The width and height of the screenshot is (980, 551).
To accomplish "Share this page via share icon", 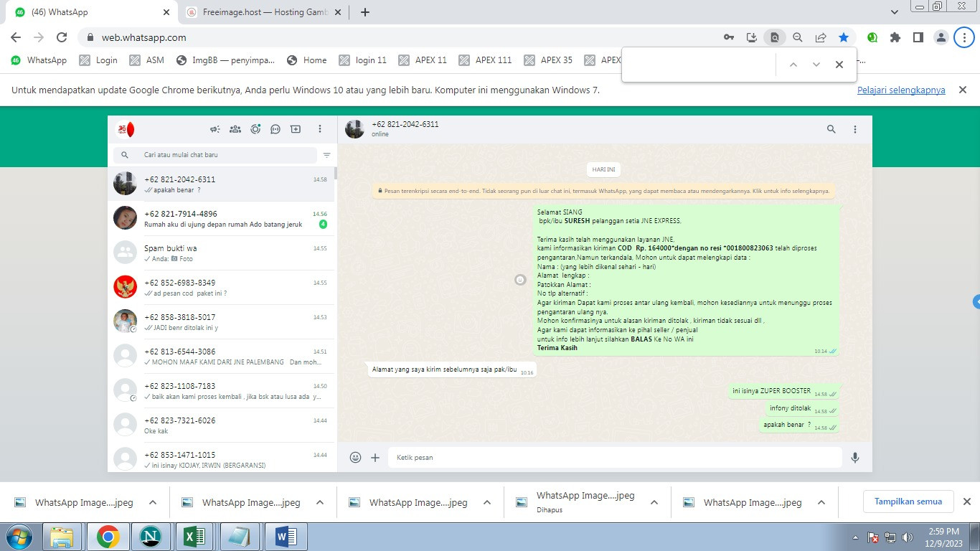I will pos(821,37).
